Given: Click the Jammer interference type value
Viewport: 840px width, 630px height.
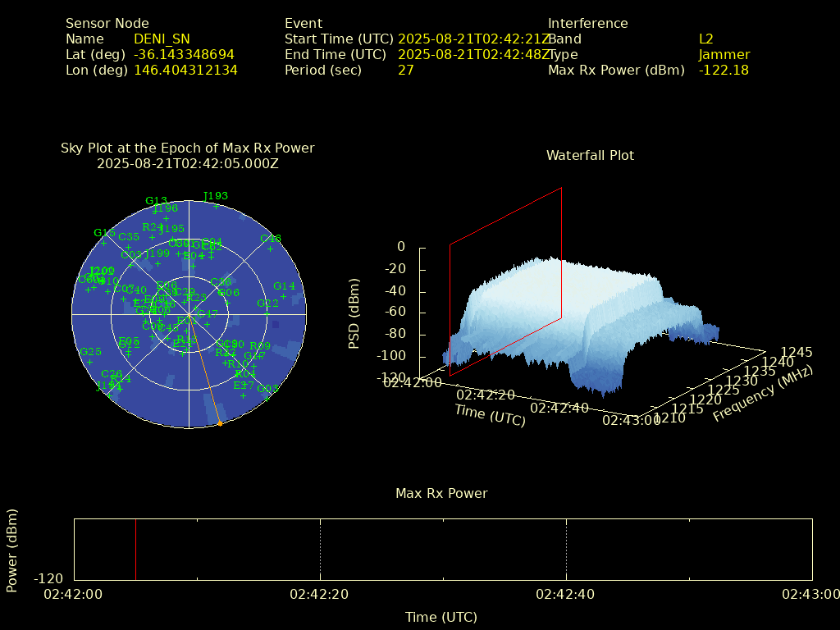Looking at the screenshot, I should (724, 54).
